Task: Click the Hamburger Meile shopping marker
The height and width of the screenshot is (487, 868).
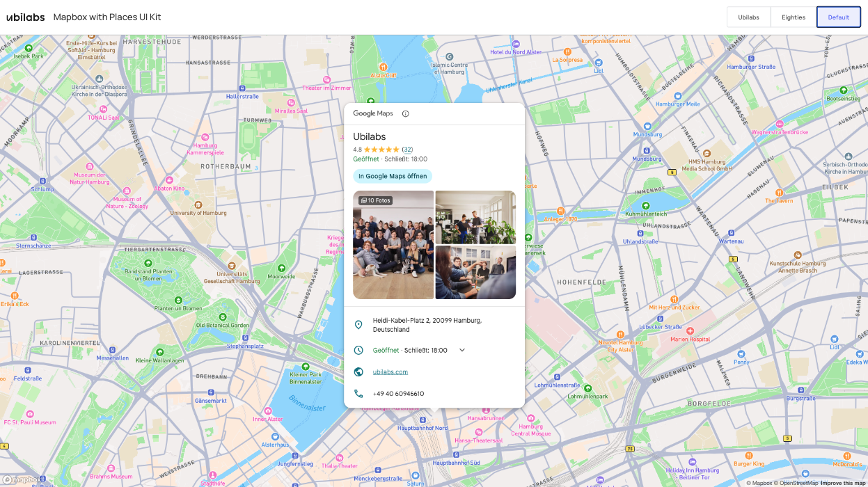Action: [678, 95]
